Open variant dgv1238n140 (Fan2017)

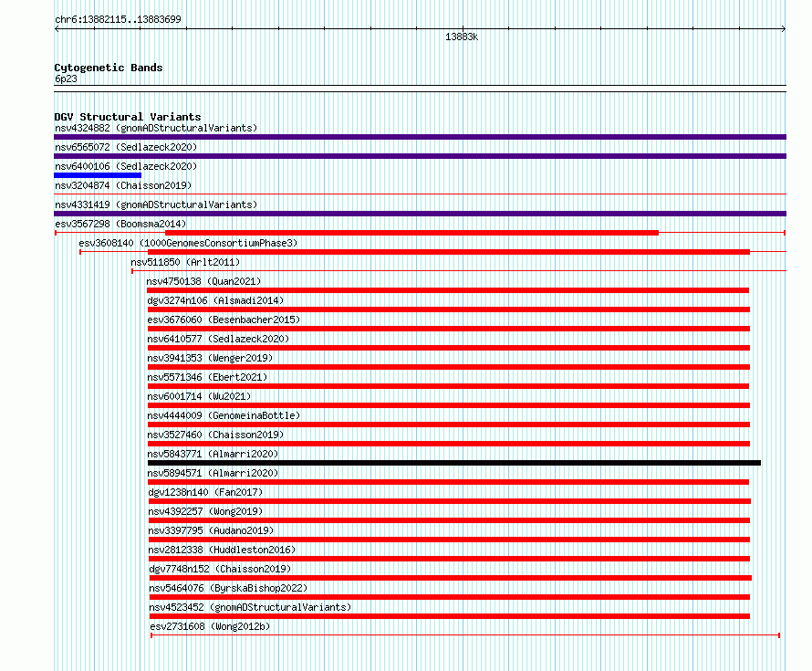click(x=205, y=492)
